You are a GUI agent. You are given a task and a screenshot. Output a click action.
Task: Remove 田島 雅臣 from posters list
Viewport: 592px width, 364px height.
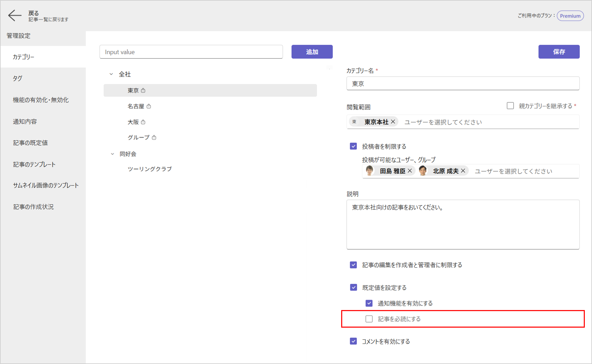[410, 171]
